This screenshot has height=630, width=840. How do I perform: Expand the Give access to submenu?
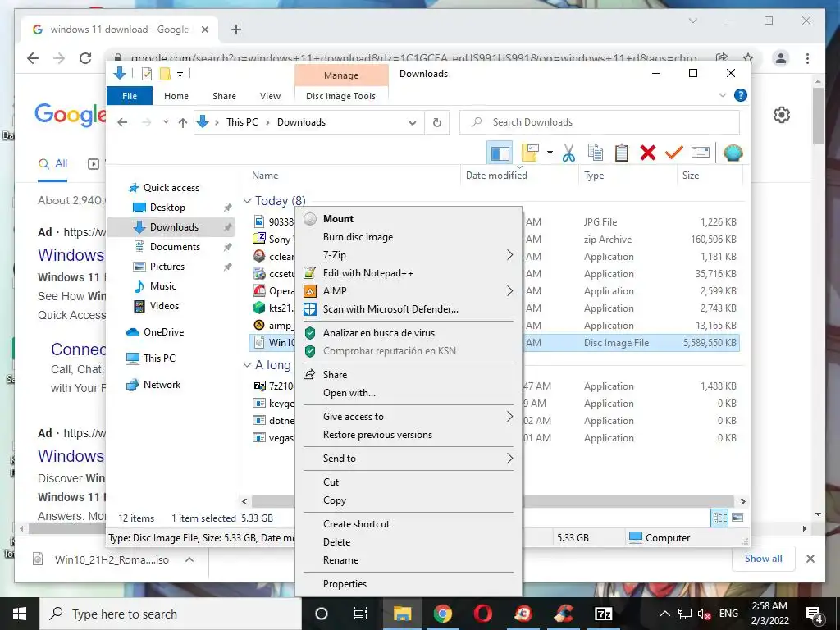(408, 416)
